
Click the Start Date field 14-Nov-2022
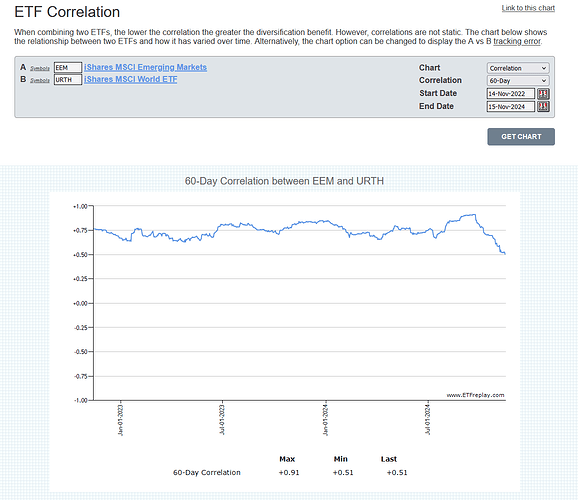click(x=511, y=94)
